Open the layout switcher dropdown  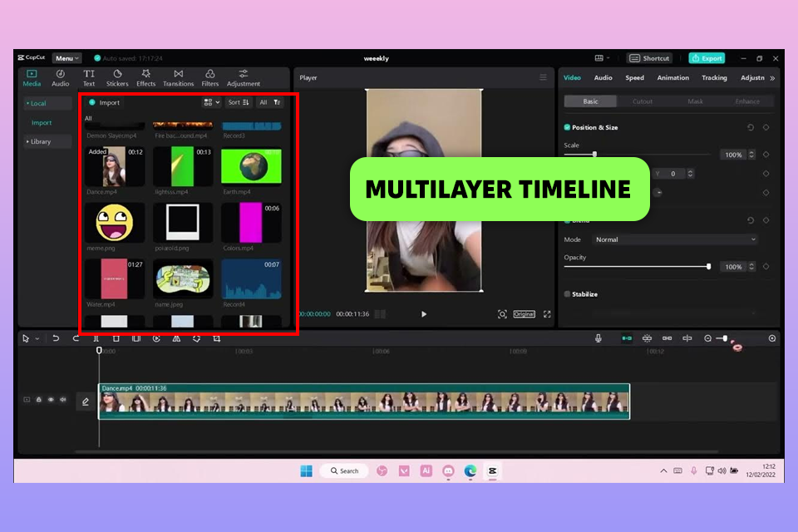coord(602,58)
